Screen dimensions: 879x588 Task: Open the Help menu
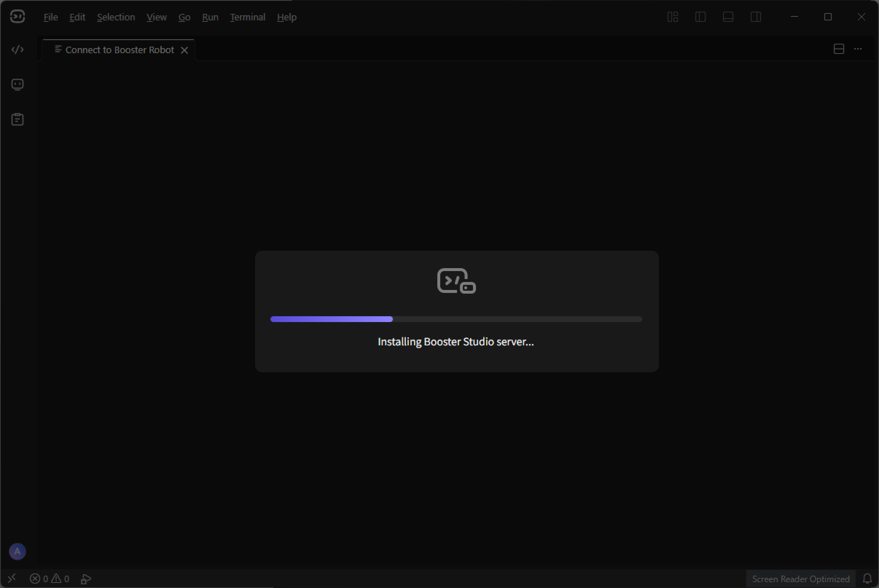pos(286,17)
